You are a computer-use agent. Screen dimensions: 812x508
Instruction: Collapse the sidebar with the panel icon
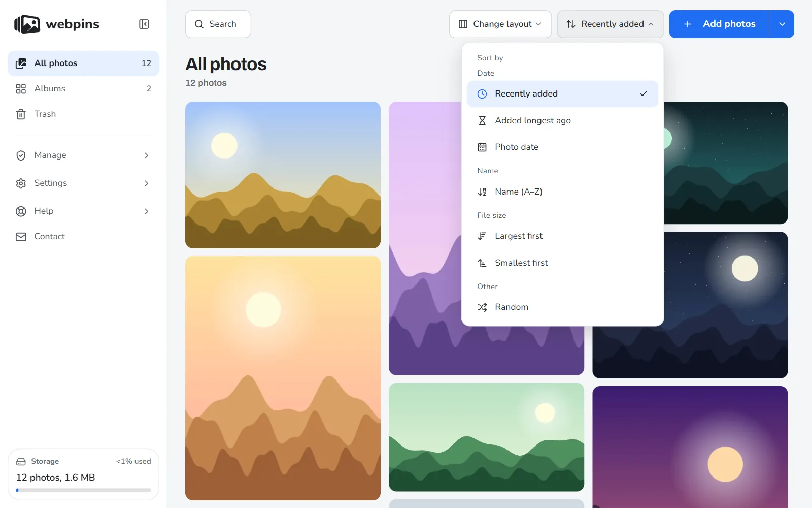tap(144, 24)
